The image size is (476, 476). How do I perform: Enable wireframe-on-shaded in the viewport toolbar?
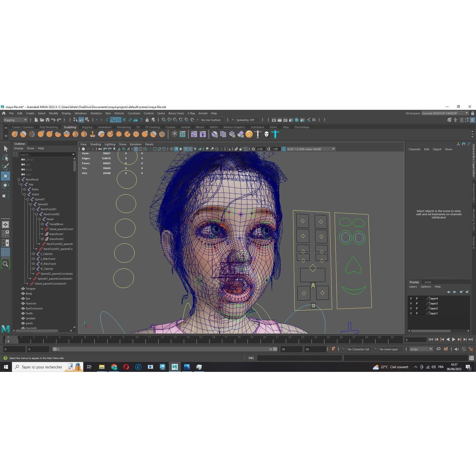pos(186,149)
